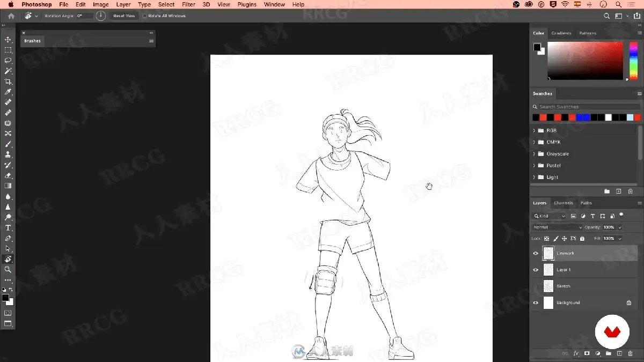Screen dimensions: 644x362
Task: Expand the RGB swatch folder
Action: pos(534,131)
